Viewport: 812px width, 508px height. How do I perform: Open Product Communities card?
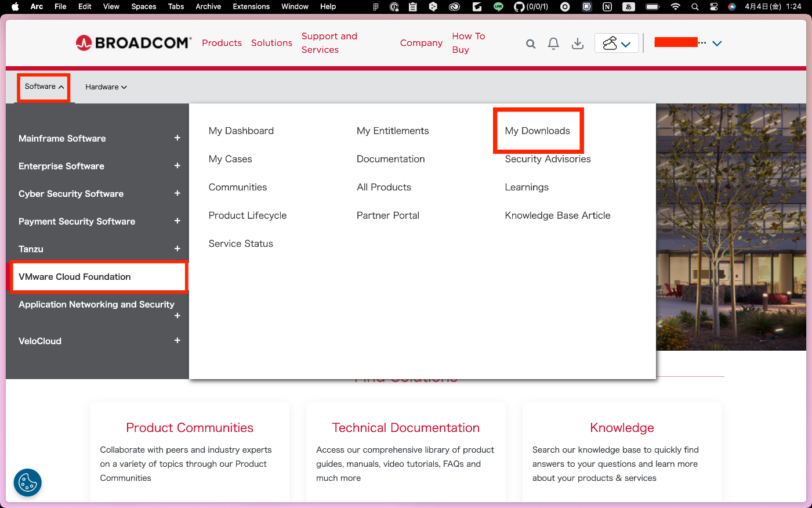(x=190, y=428)
